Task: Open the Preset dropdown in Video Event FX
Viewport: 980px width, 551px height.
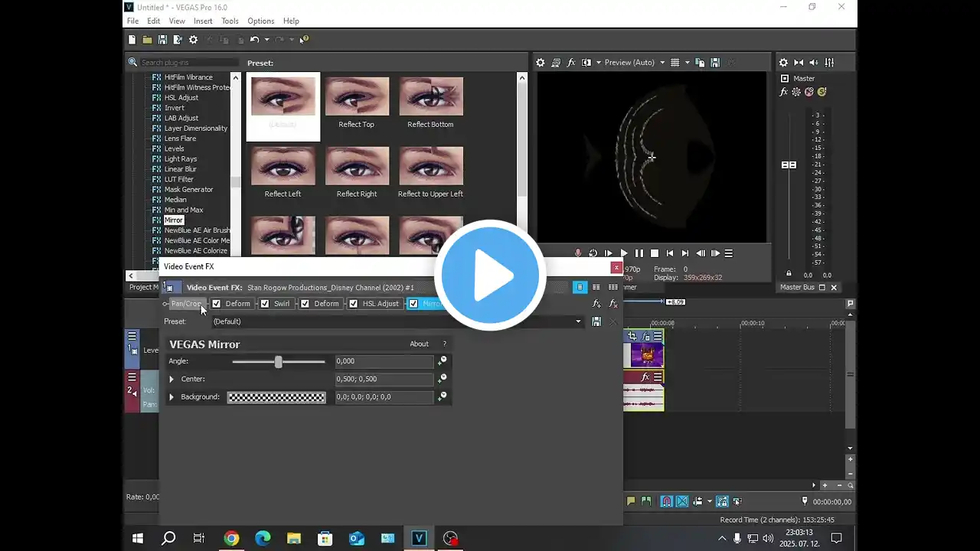Action: coord(578,322)
